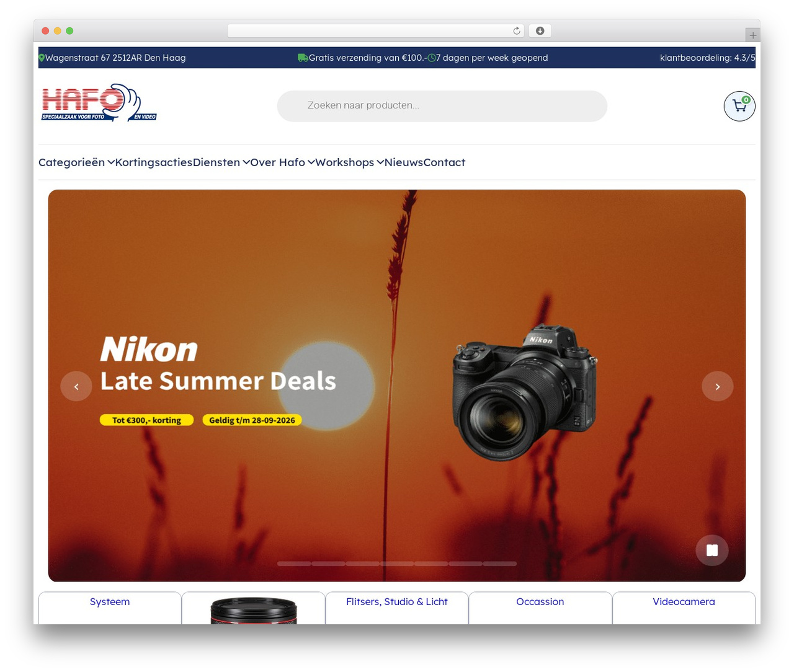Open the Systeem category
Viewport: 794px width, 672px height.
(110, 602)
